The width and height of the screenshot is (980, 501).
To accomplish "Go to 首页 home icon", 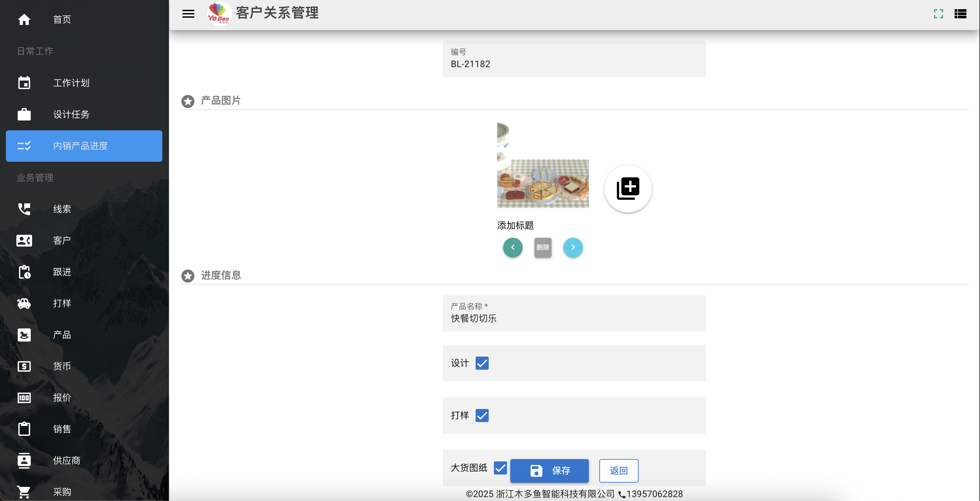I will click(x=24, y=19).
